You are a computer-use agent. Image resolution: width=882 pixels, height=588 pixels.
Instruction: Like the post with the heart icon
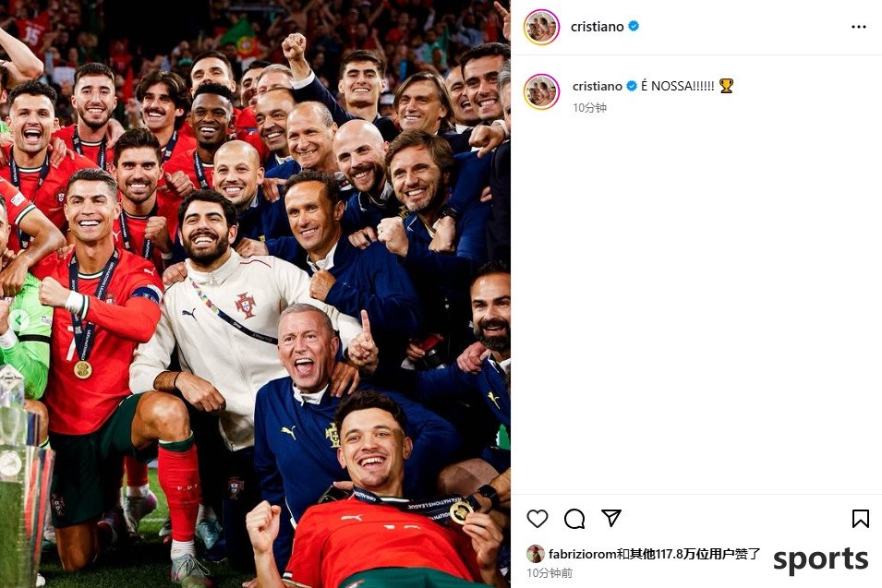pyautogui.click(x=538, y=518)
